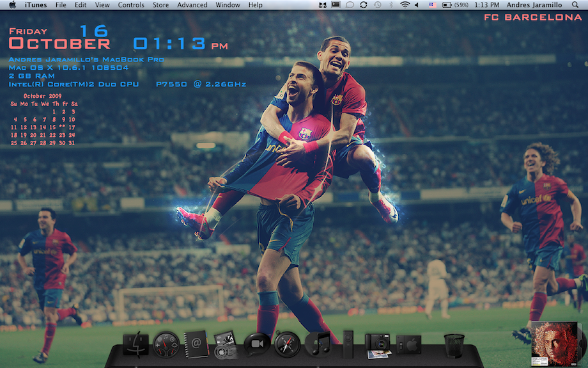
Task: Click the Mac OS X 10.6.1 text
Action: (x=68, y=68)
